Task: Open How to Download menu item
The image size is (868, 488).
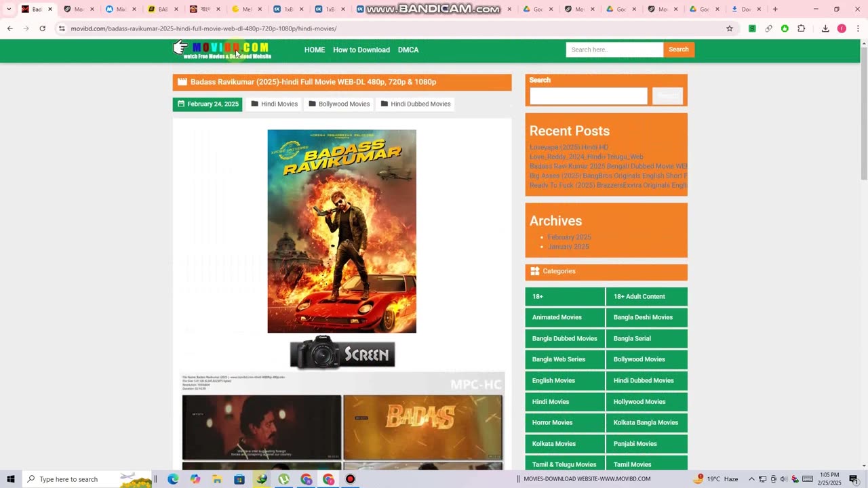Action: coord(361,50)
